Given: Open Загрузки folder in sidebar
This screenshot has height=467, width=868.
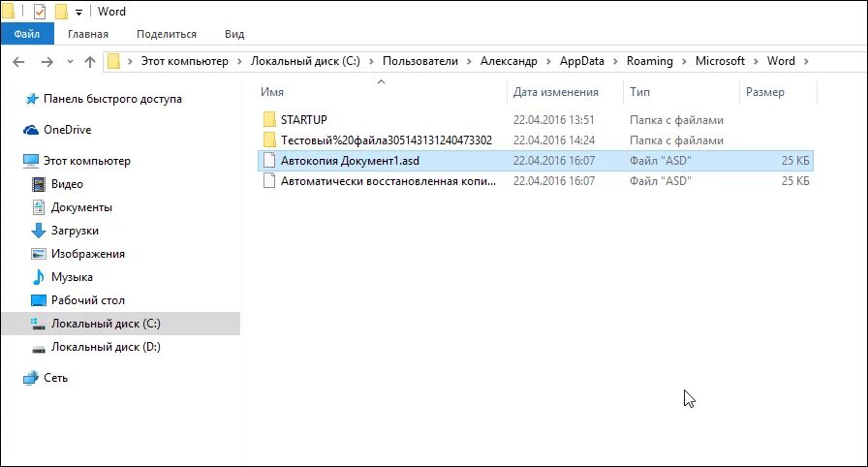Looking at the screenshot, I should click(x=75, y=231).
